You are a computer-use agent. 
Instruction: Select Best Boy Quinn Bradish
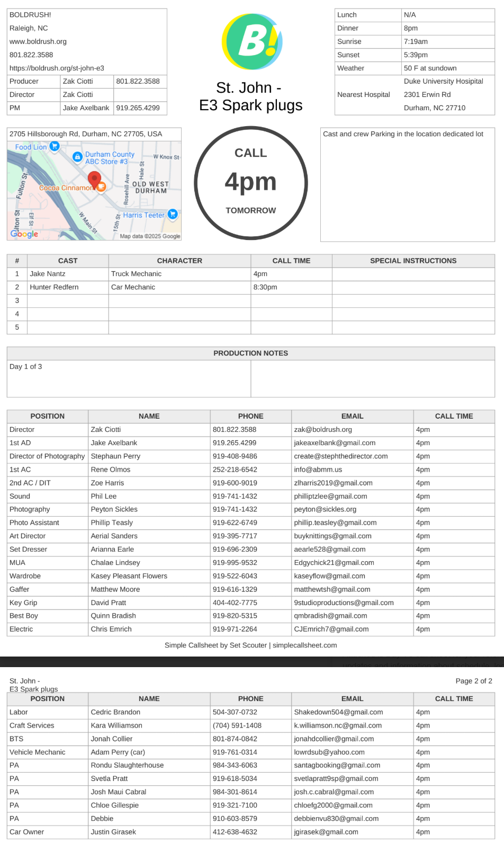113,616
